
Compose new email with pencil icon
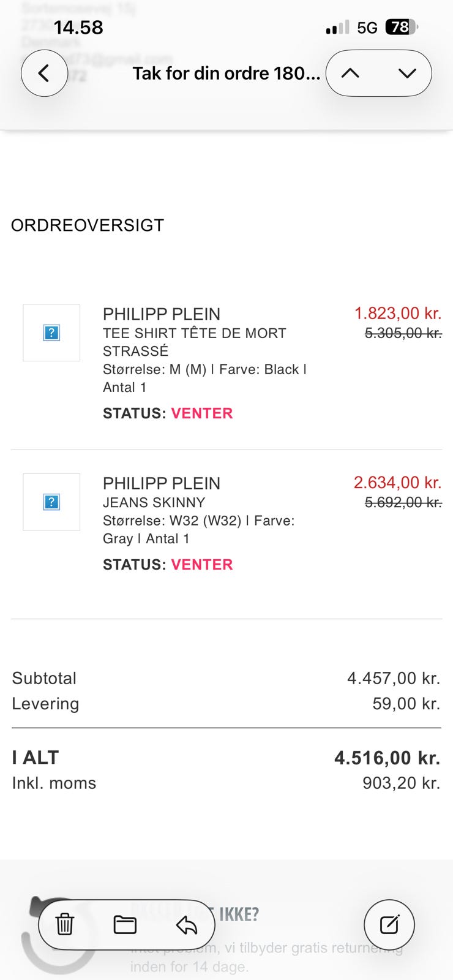click(389, 924)
